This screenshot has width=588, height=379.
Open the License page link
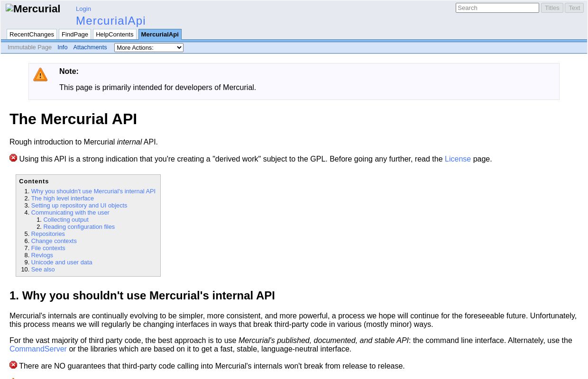458,159
